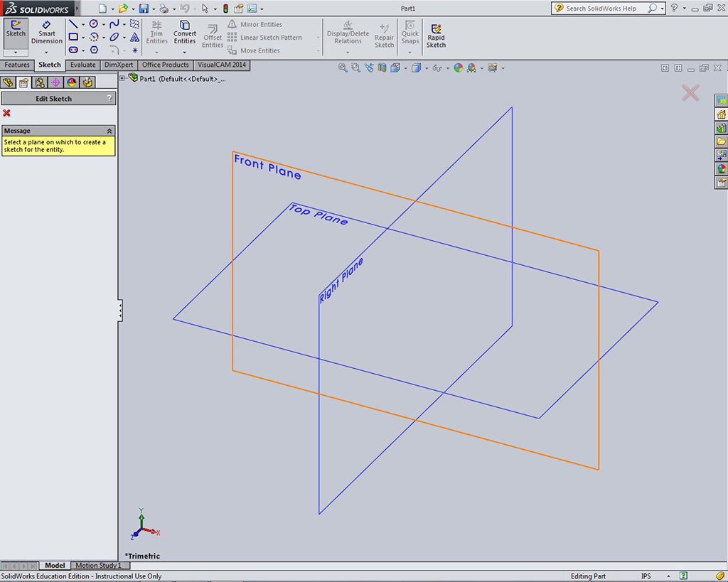Click the Rebuild traffic light icon
This screenshot has width=728, height=582.
click(x=225, y=9)
